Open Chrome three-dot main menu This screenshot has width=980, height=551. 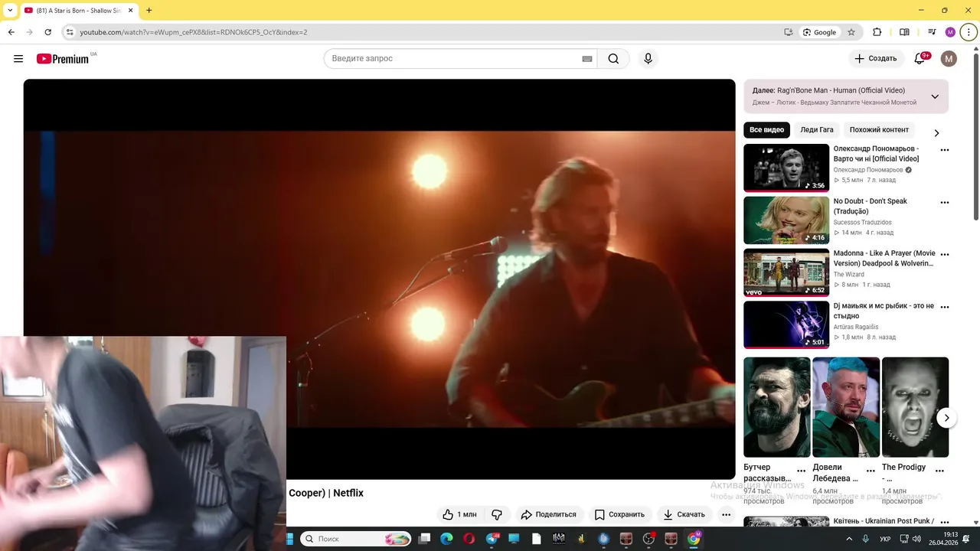coord(969,32)
